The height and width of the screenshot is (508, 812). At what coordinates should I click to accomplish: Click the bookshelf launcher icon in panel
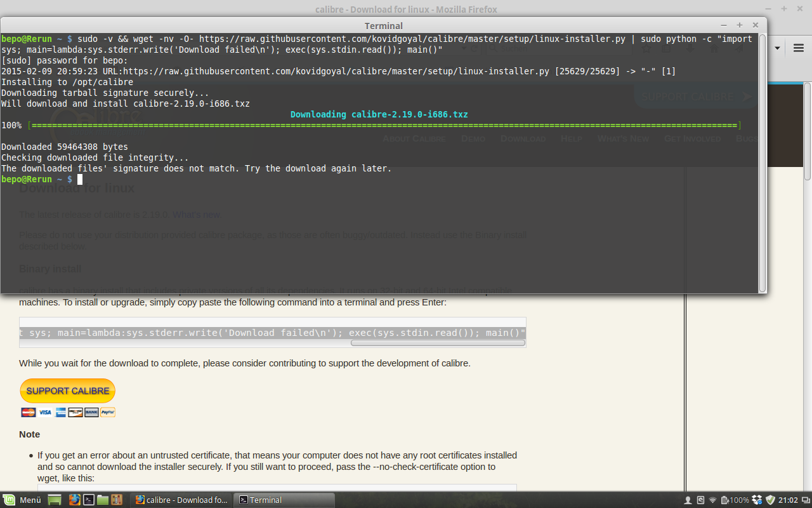tap(117, 500)
